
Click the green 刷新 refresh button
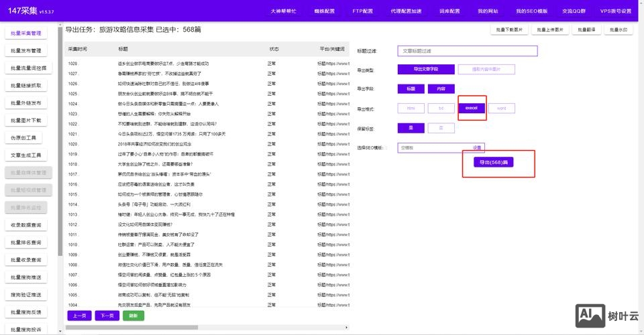[x=133, y=316]
